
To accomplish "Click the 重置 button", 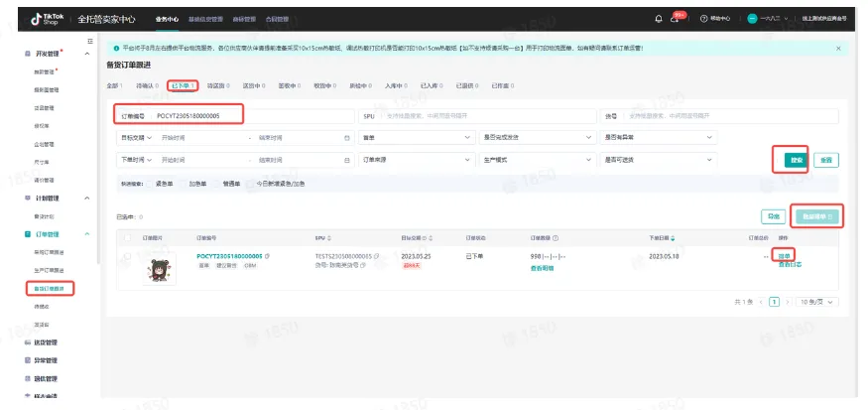I will 826,160.
